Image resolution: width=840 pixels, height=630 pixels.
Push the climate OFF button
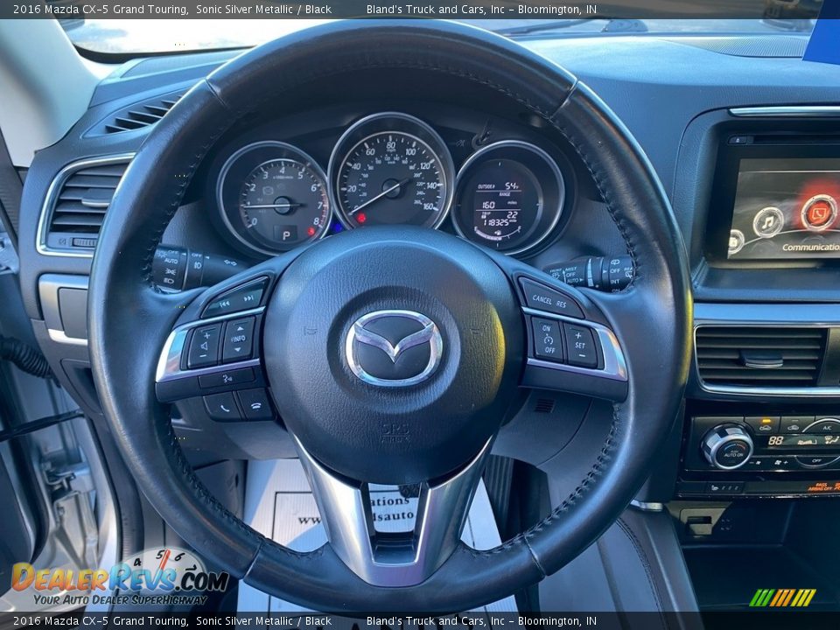[816, 460]
